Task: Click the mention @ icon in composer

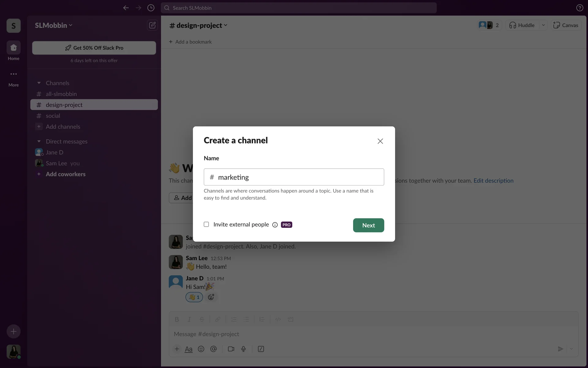Action: pyautogui.click(x=213, y=349)
